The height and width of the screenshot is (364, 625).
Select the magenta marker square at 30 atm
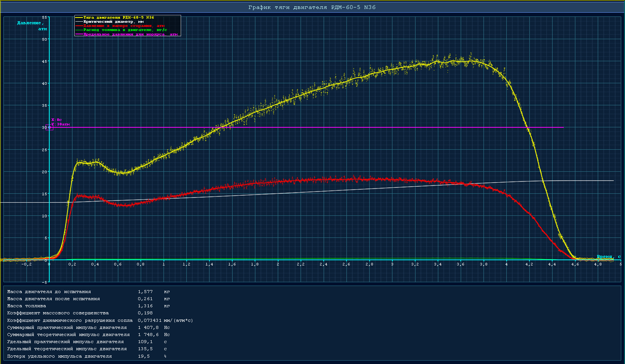49,127
